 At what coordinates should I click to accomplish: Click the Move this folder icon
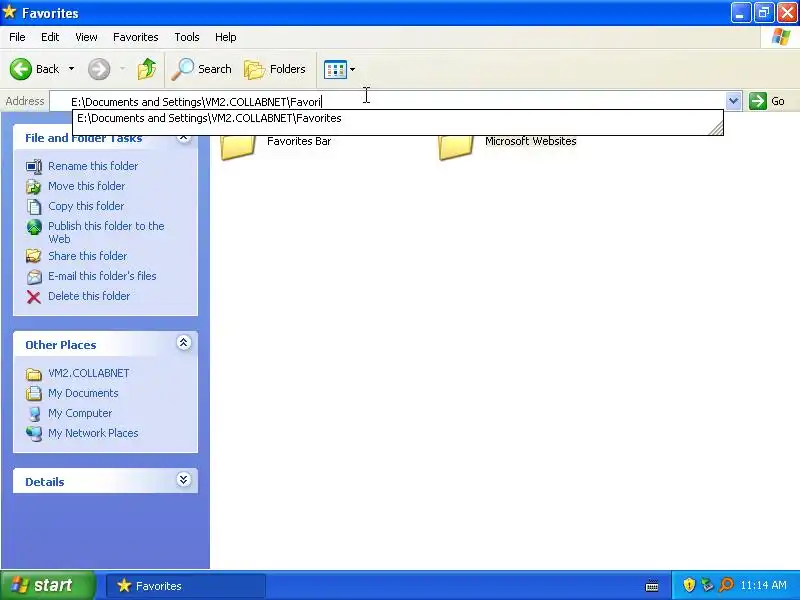click(x=34, y=187)
